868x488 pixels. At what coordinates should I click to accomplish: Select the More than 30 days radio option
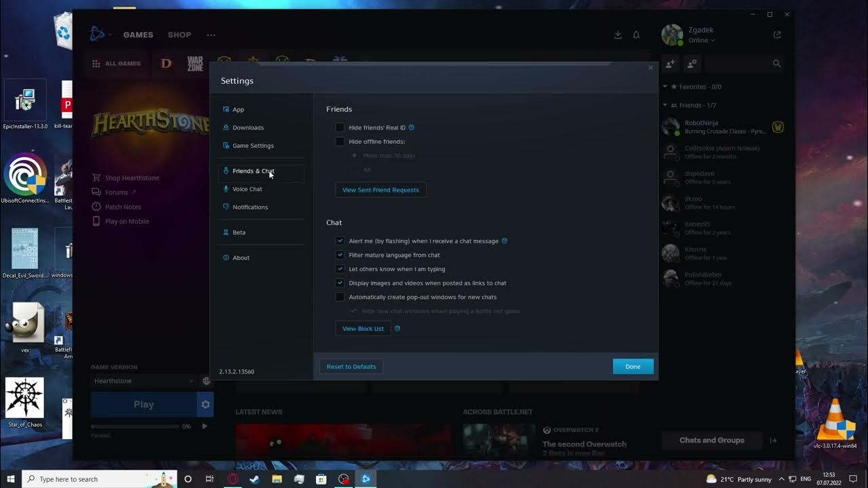coord(354,156)
